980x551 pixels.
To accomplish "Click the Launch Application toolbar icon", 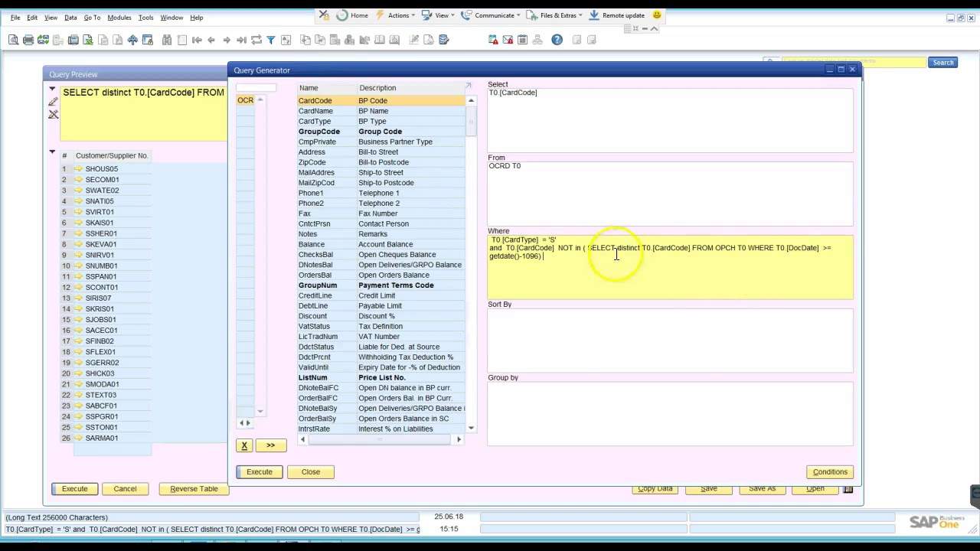I will (132, 40).
